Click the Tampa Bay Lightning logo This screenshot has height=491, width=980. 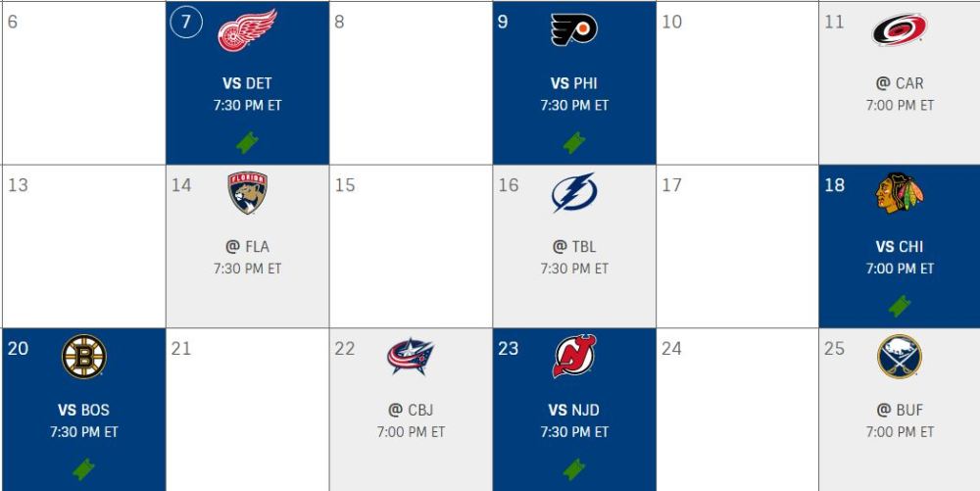[x=573, y=193]
